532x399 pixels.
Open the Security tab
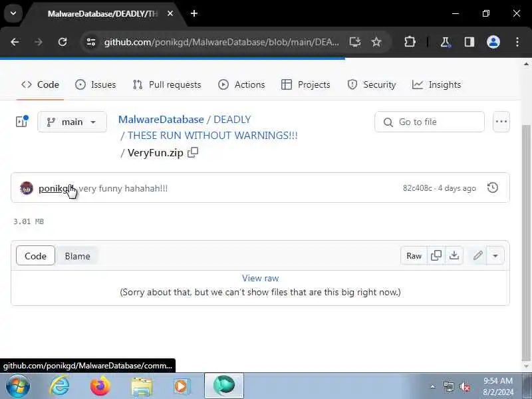[372, 84]
